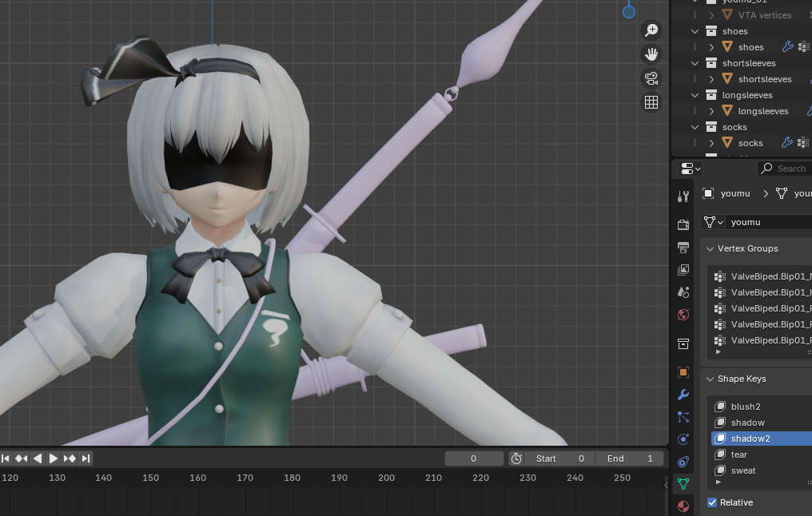Open the Object Data properties tab
Image resolution: width=812 pixels, height=516 pixels.
coord(683,484)
